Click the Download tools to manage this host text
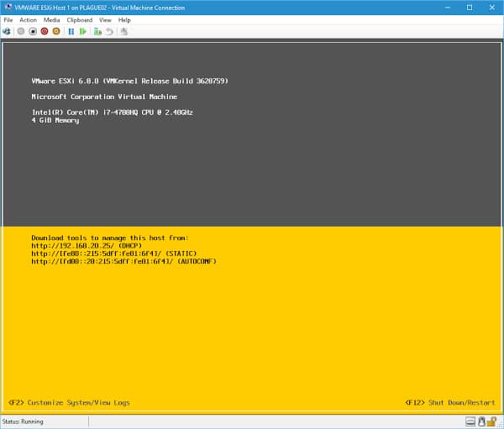Image resolution: width=504 pixels, height=429 pixels. click(110, 238)
